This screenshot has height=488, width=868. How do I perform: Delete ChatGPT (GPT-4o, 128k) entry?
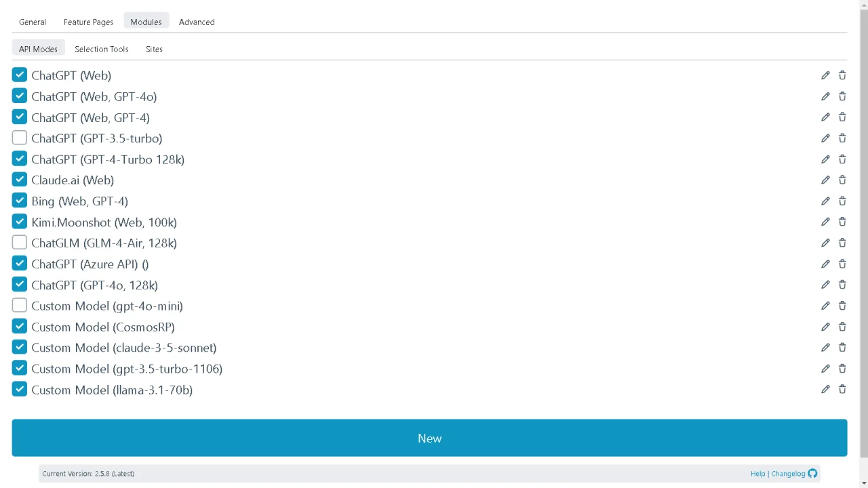click(842, 285)
